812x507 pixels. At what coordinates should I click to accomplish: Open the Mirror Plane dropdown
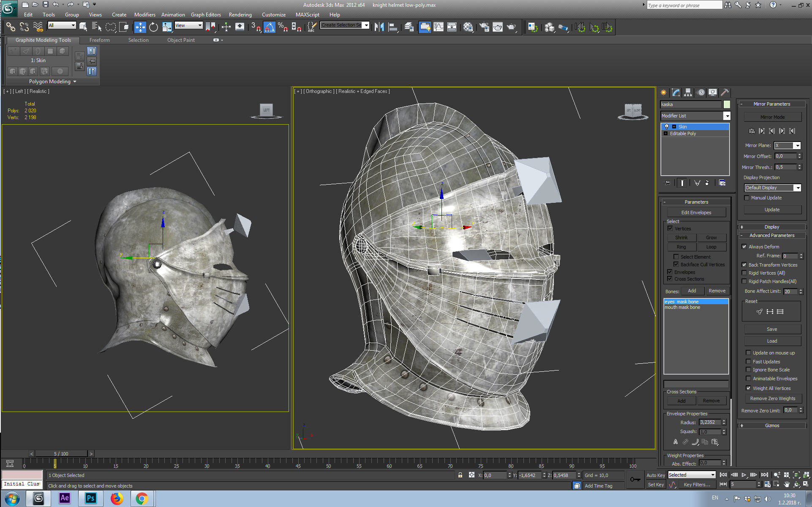coord(787,145)
